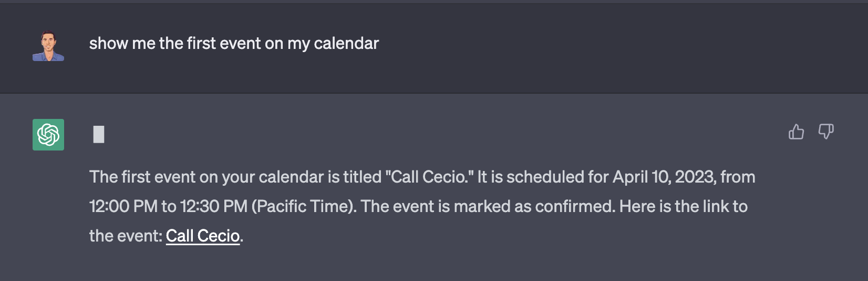Click the "(Pacific Time)" timezone text
Viewport: 868px width, 281px height.
pyautogui.click(x=304, y=206)
